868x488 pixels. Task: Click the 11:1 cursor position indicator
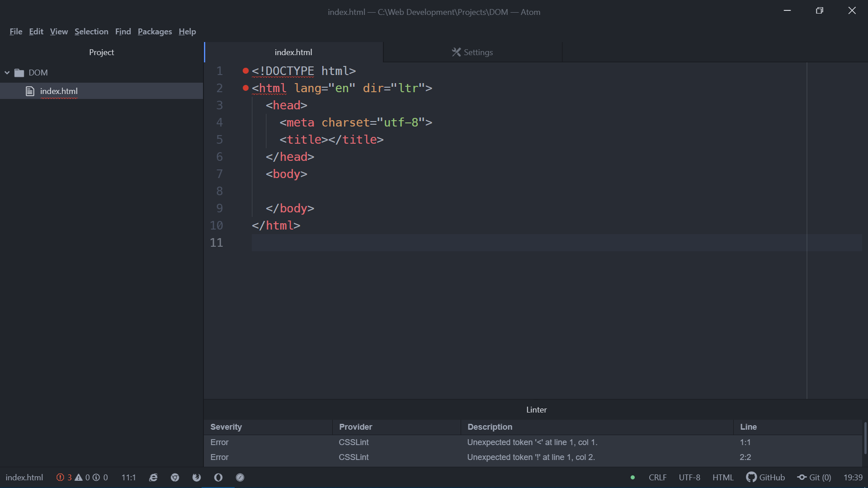pos(128,478)
